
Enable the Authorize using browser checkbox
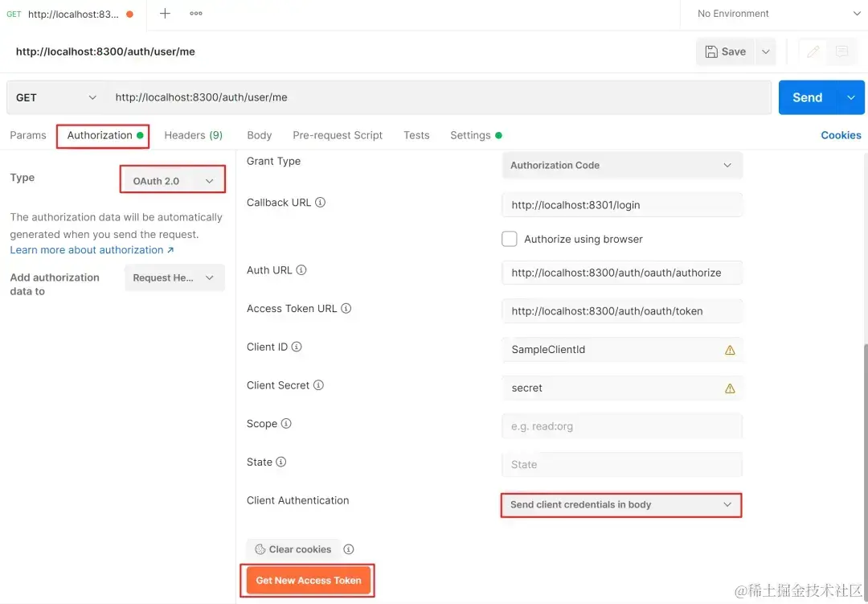(x=510, y=239)
